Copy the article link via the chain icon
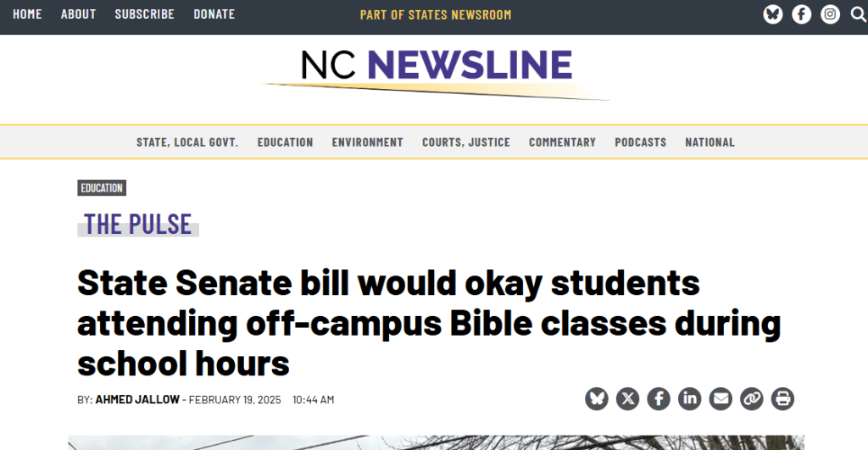868x450 pixels. 751,398
